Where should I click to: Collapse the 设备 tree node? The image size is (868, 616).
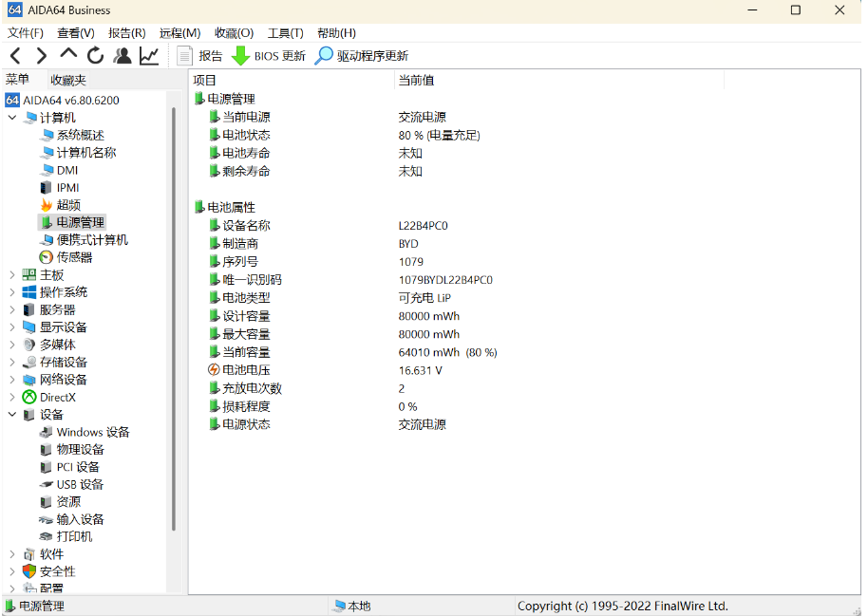coord(12,415)
